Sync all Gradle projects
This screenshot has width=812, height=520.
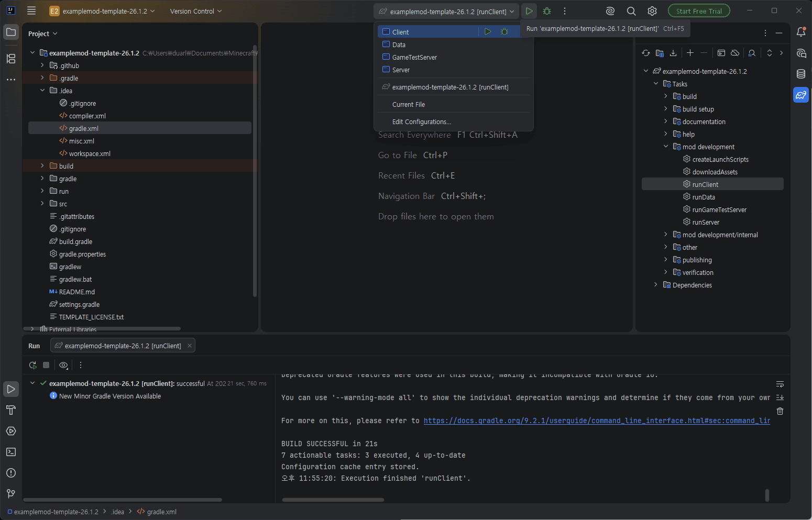646,53
